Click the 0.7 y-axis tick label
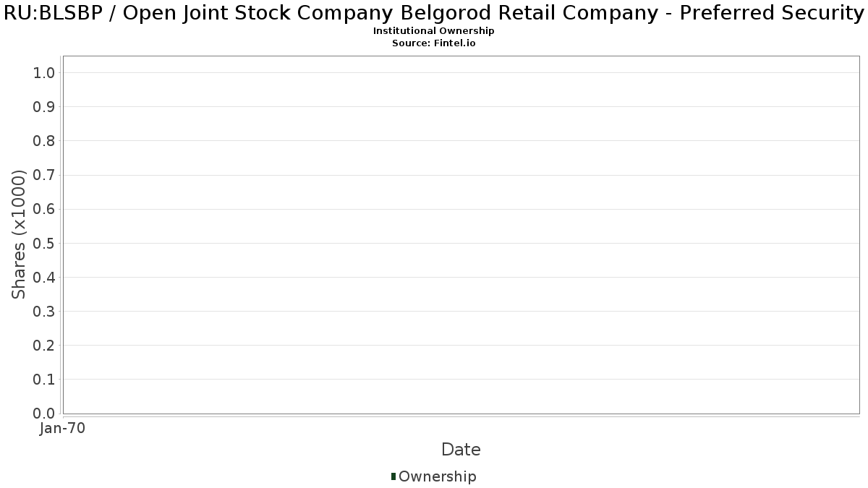Viewport: 868px width, 488px height. coord(44,175)
